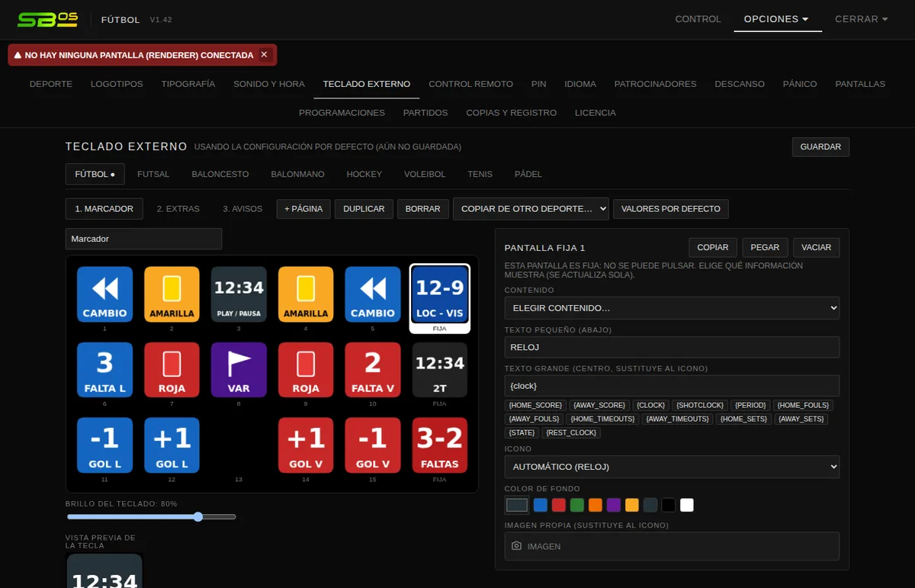915x588 pixels.
Task: Click the Texto grande field containing {clock}
Action: 672,386
